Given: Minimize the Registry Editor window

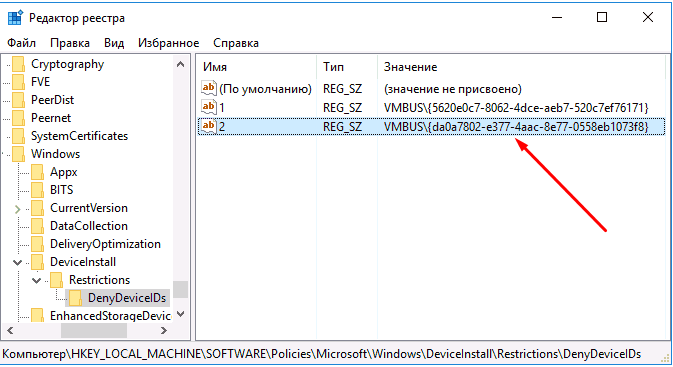Looking at the screenshot, I should (x=557, y=18).
